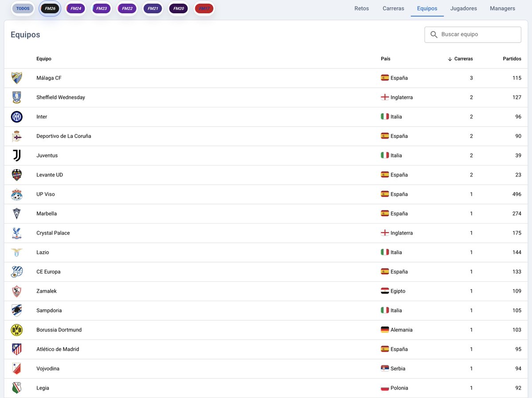This screenshot has width=532, height=398.
Task: Click the Málaga CF club crest
Action: coord(17,78)
